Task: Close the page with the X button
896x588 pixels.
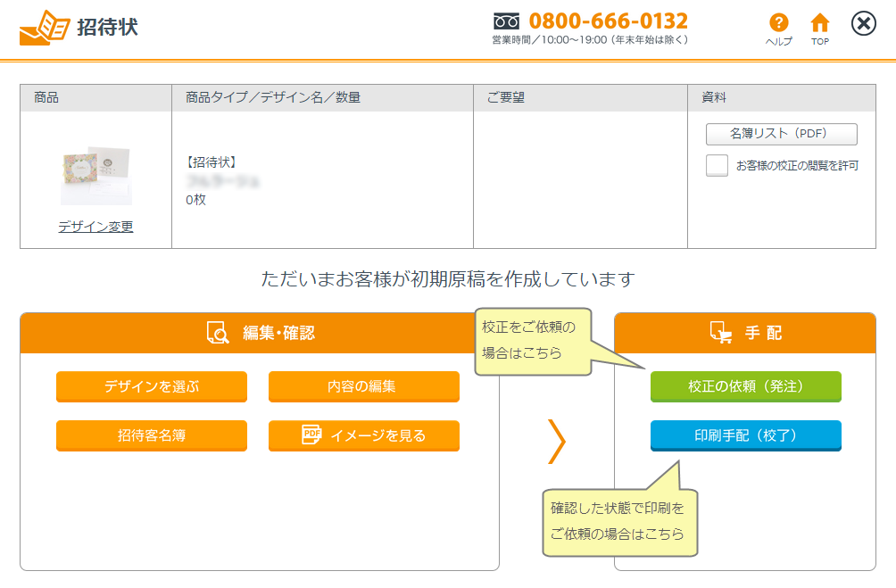Action: (863, 23)
